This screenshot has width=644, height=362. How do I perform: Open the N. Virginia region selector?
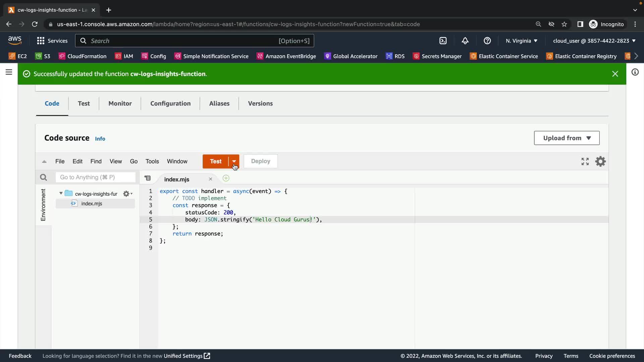[x=521, y=41]
